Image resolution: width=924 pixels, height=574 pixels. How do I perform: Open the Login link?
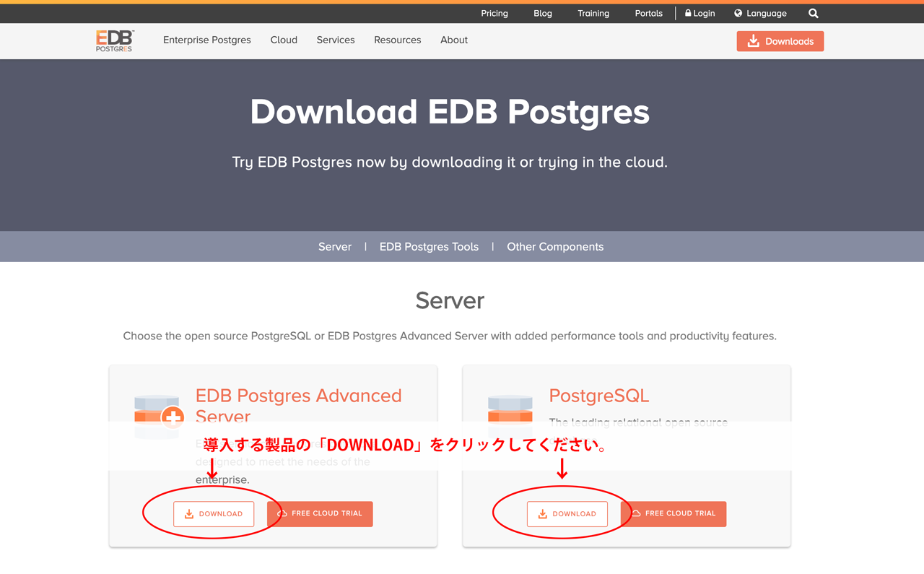[699, 13]
